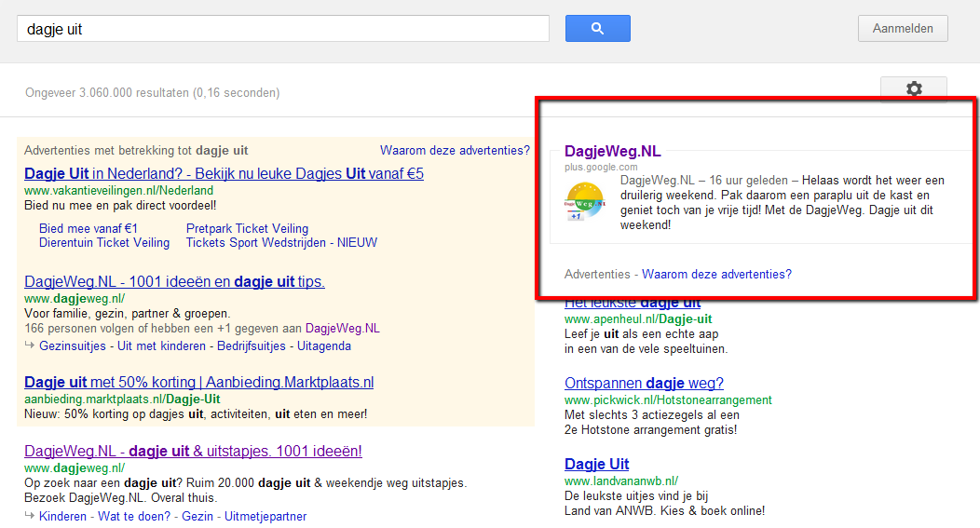Visit www.apenheul.nl/Dagje-uit URL
Screen dimensions: 980x528
pos(638,319)
